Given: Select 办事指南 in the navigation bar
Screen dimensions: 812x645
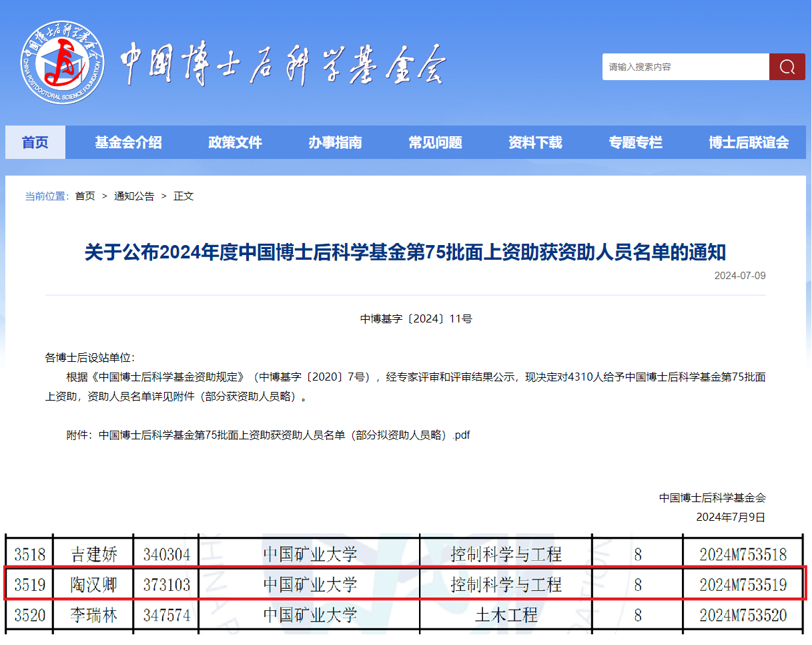Looking at the screenshot, I should tap(335, 142).
